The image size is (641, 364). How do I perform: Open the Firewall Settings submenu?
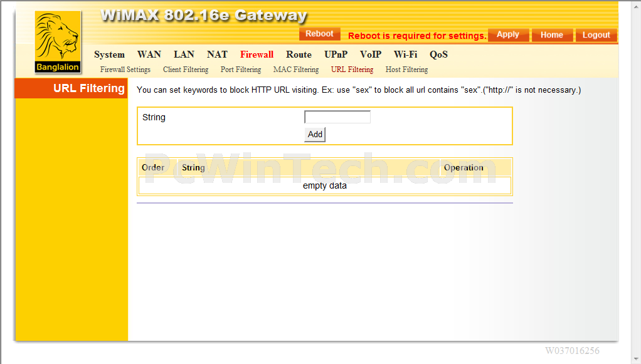(x=125, y=70)
